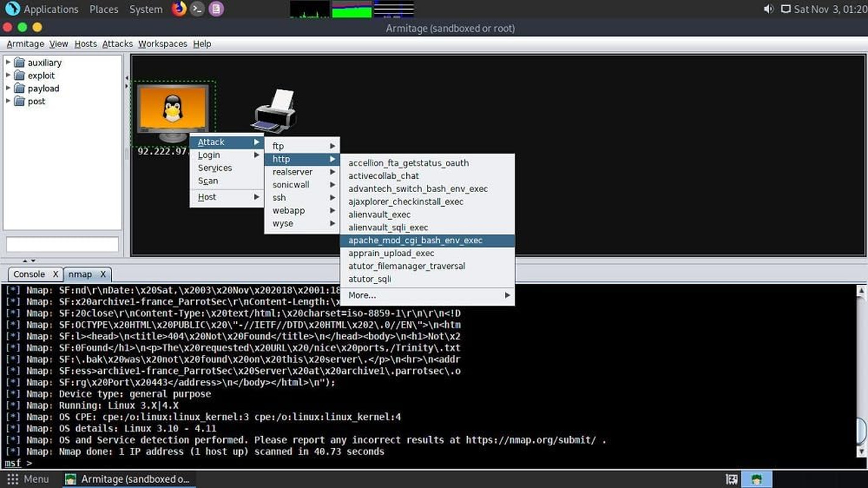The width and height of the screenshot is (868, 488).
Task: Click the Parrot menu icon bottom left
Action: coord(13,479)
